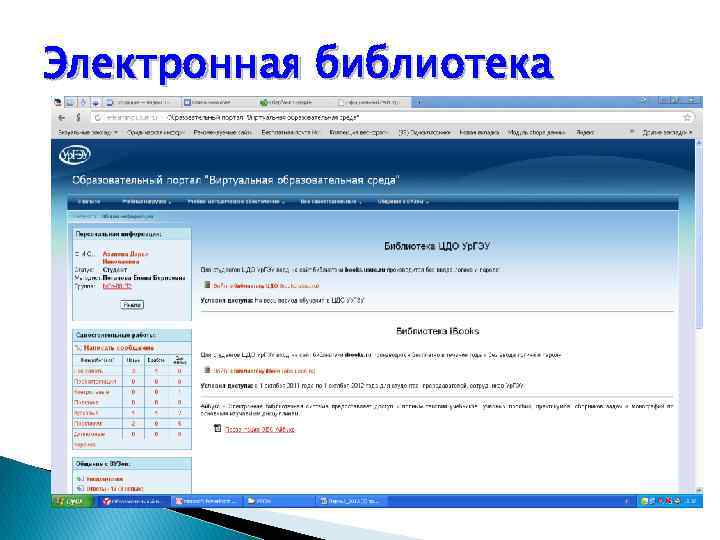Switch to the third browser tab
The height and width of the screenshot is (540, 720).
tap(294, 102)
